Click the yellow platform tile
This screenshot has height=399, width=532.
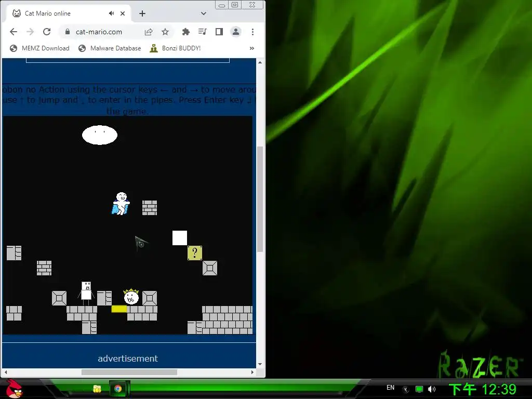pos(119,309)
